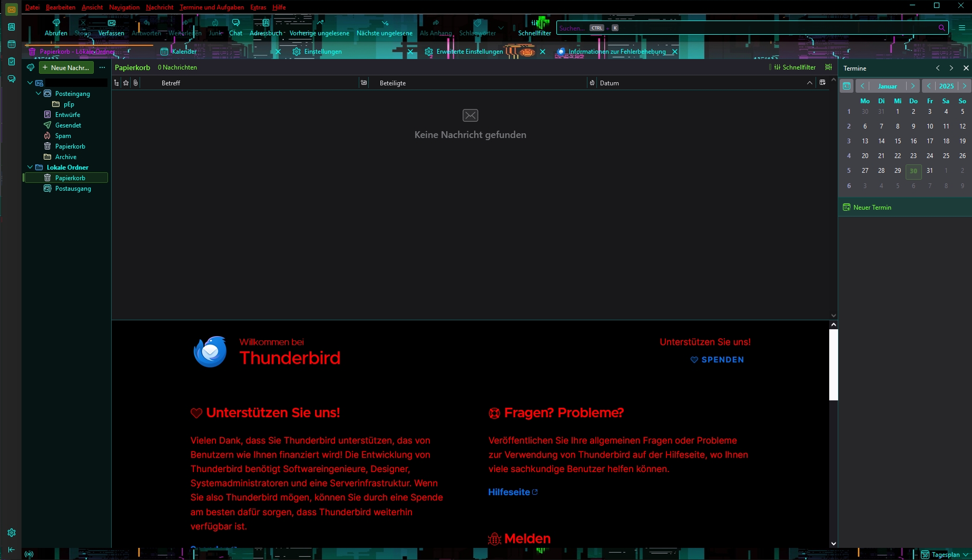Select the Entwürfe folder

(x=67, y=115)
